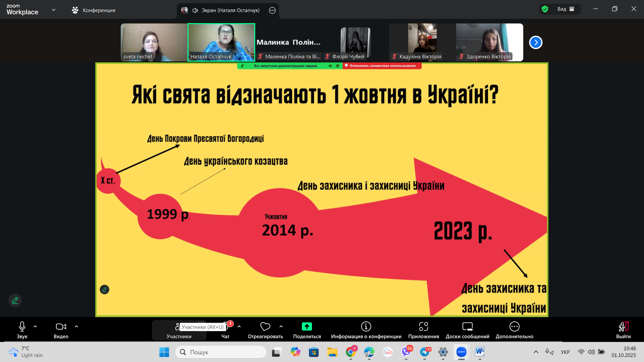Toggle Ukrainian keyboard language indicator УКР

point(565,352)
